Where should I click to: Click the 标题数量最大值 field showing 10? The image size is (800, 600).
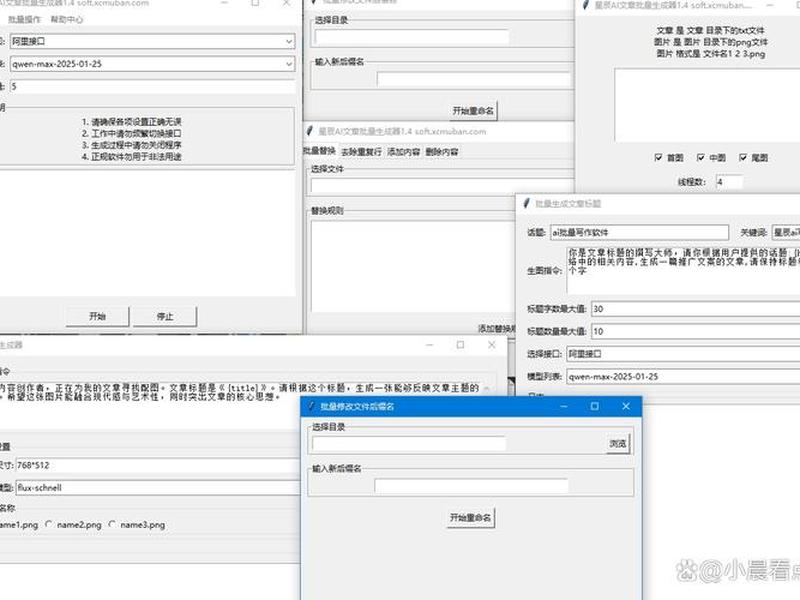click(695, 331)
